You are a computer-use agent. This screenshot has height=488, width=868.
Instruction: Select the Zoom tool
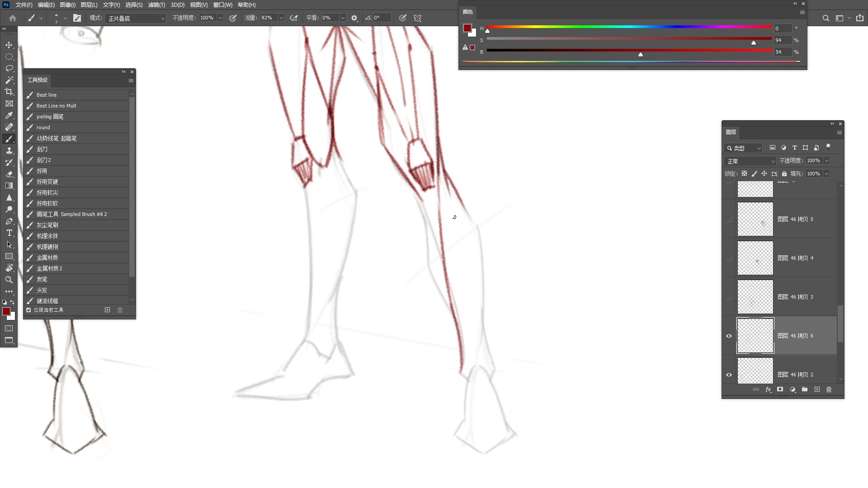click(x=9, y=280)
